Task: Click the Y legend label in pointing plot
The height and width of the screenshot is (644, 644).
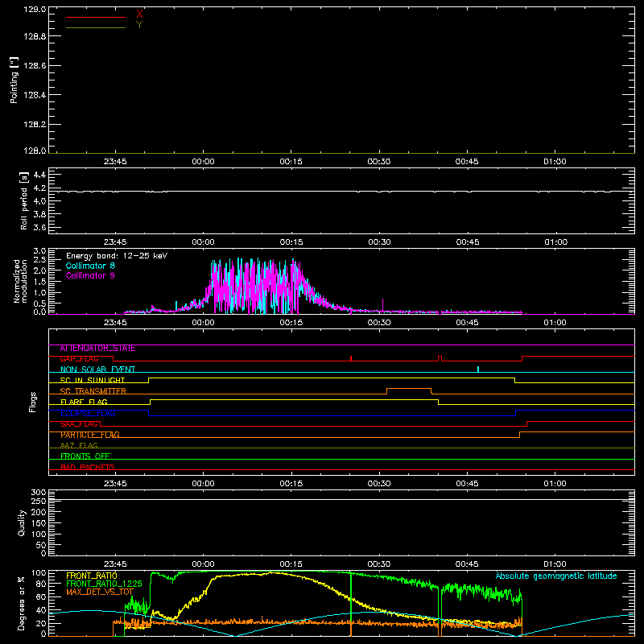Action: pyautogui.click(x=139, y=25)
